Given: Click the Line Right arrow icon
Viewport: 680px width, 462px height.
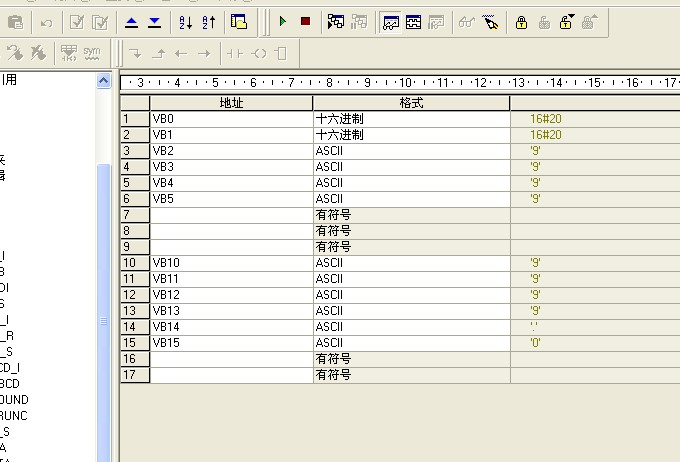Looking at the screenshot, I should [x=204, y=54].
